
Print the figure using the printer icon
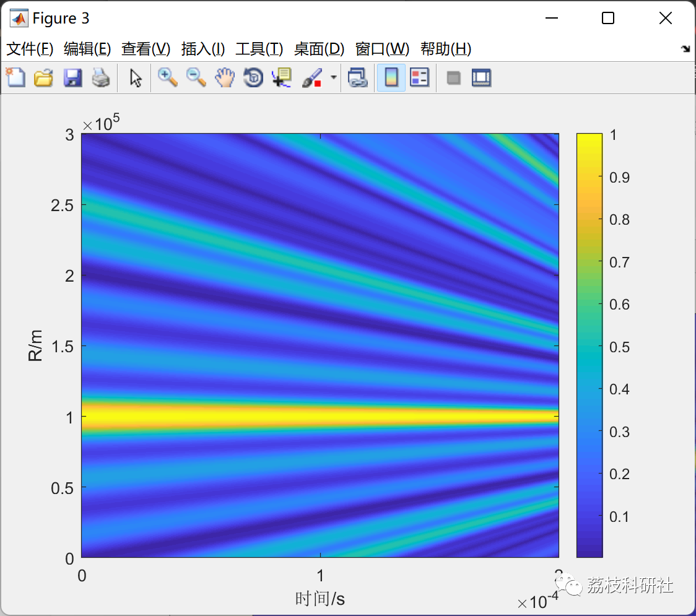pyautogui.click(x=101, y=77)
